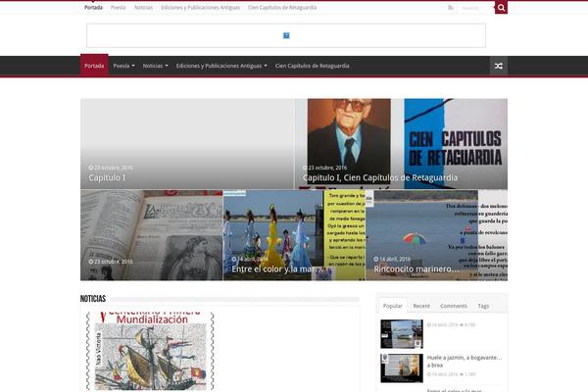Open Huele a jazmín, a bogavante... a brea link
The height and width of the screenshot is (392, 588).
465,362
